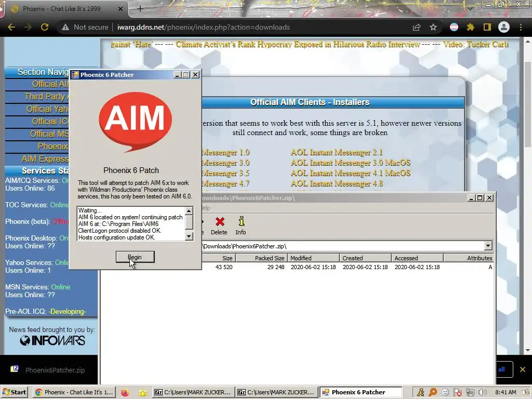Click the AIM Express sidebar link
The image size is (532, 399).
(x=45, y=159)
